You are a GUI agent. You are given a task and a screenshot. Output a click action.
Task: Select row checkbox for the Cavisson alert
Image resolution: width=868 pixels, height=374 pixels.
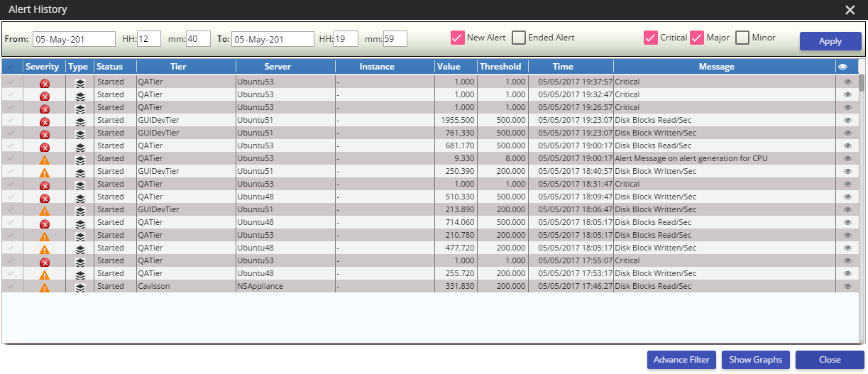pos(11,287)
